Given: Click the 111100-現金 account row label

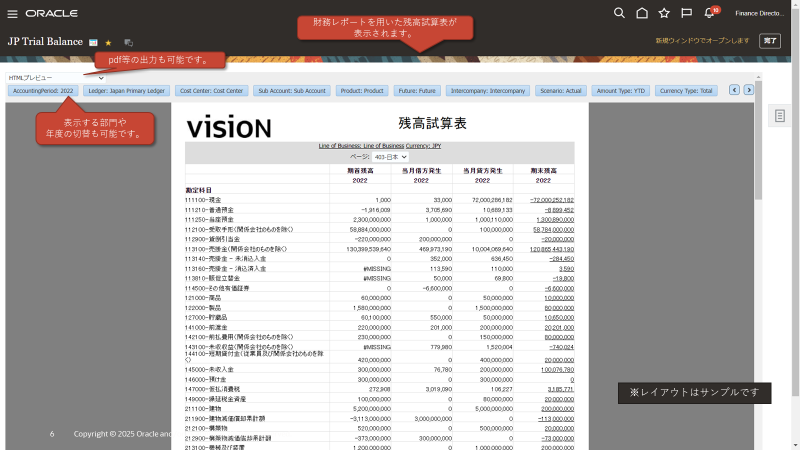Looking at the screenshot, I should coord(203,200).
